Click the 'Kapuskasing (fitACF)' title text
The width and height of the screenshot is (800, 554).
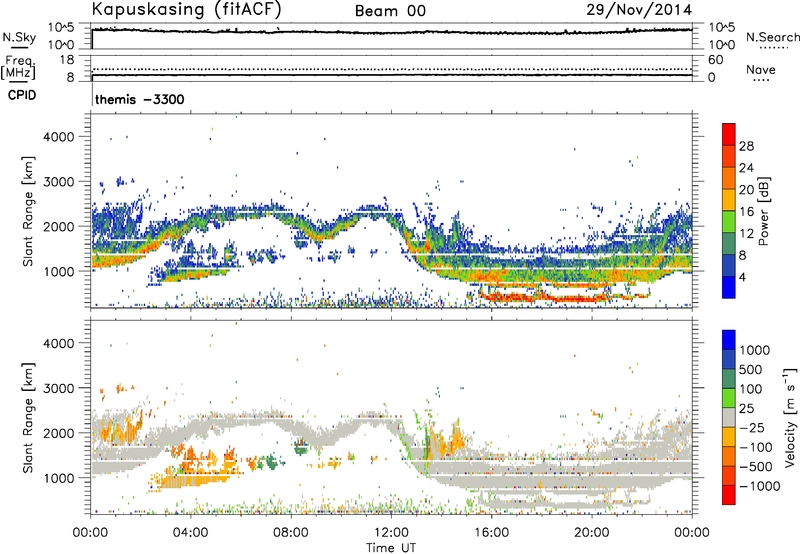186,9
